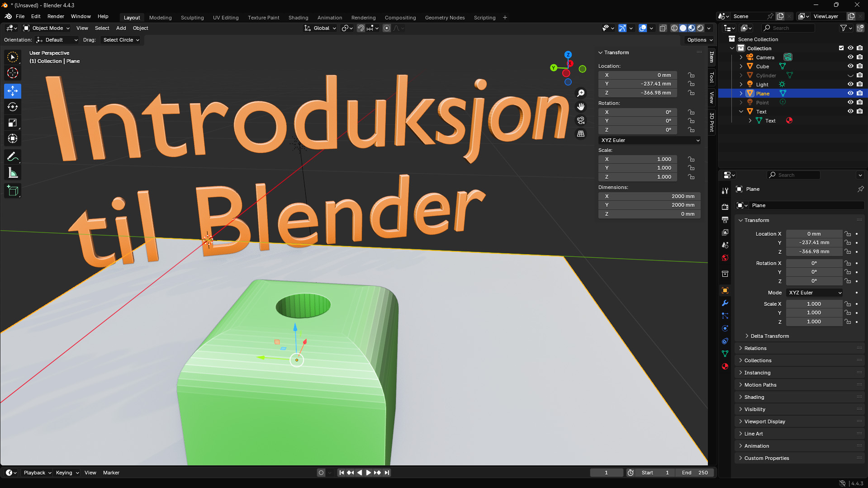Switch orthographic/perspective grid icon
This screenshot has width=868, height=488.
581,134
